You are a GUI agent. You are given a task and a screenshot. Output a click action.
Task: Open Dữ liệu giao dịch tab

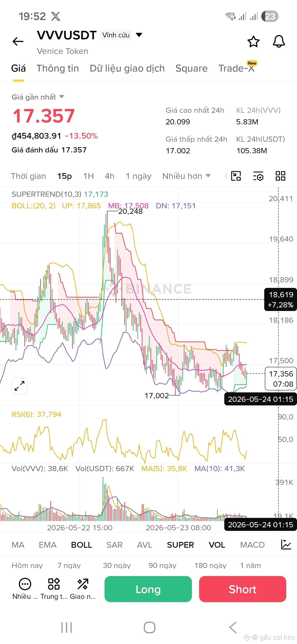point(127,68)
